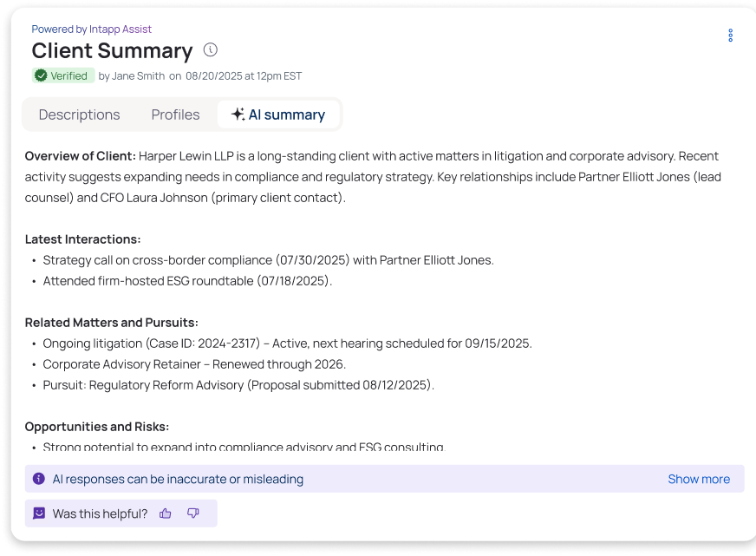Click the Latest Interactions heading

tap(82, 239)
